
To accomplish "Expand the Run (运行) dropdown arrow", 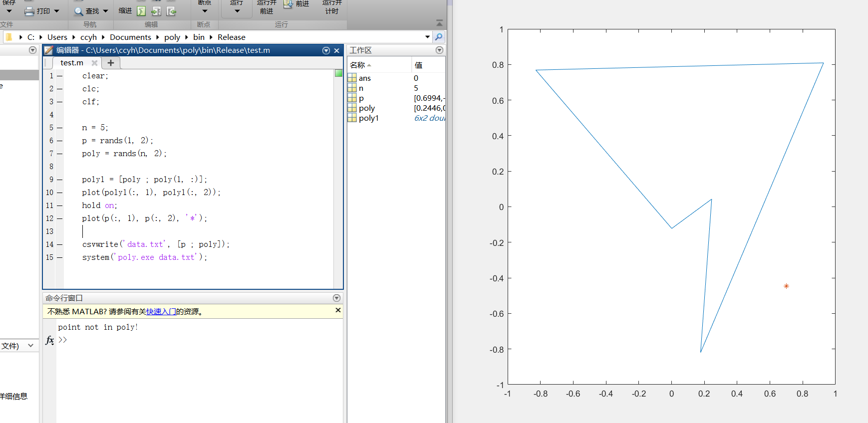I will (x=237, y=11).
